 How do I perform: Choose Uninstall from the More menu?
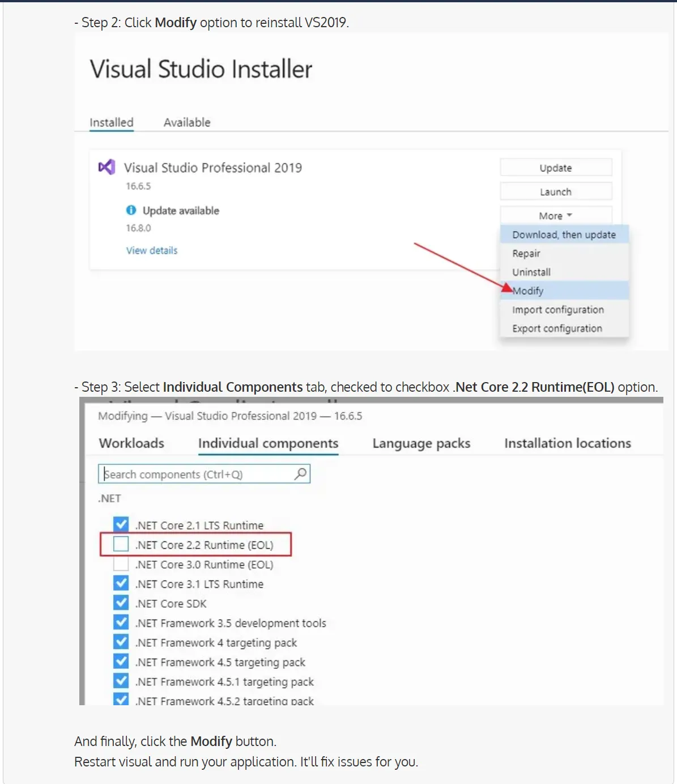564,272
